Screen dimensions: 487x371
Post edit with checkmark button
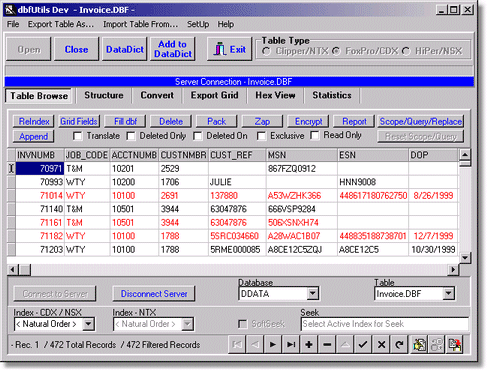363,344
